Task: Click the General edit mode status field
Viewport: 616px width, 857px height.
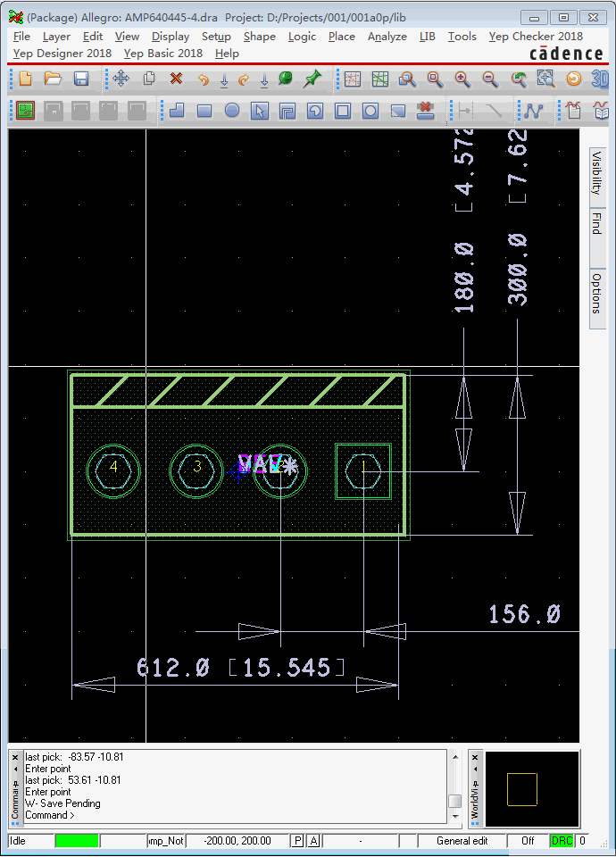Action: [x=462, y=841]
